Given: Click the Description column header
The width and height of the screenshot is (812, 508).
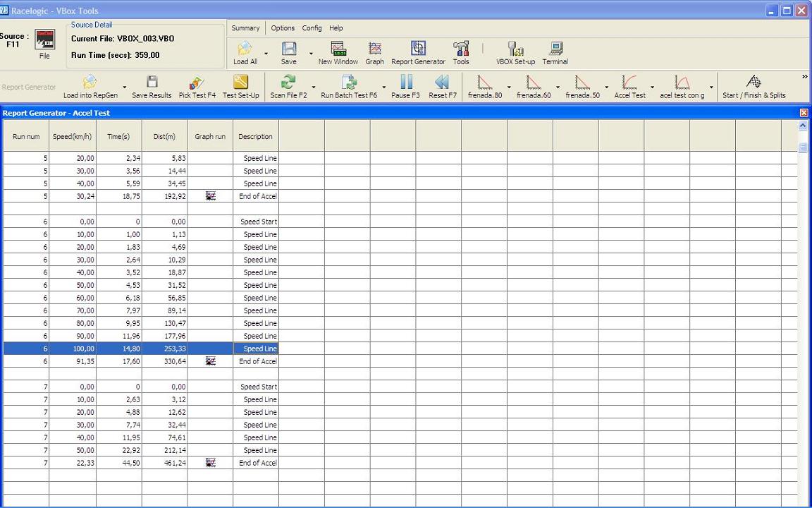Looking at the screenshot, I should click(x=255, y=136).
